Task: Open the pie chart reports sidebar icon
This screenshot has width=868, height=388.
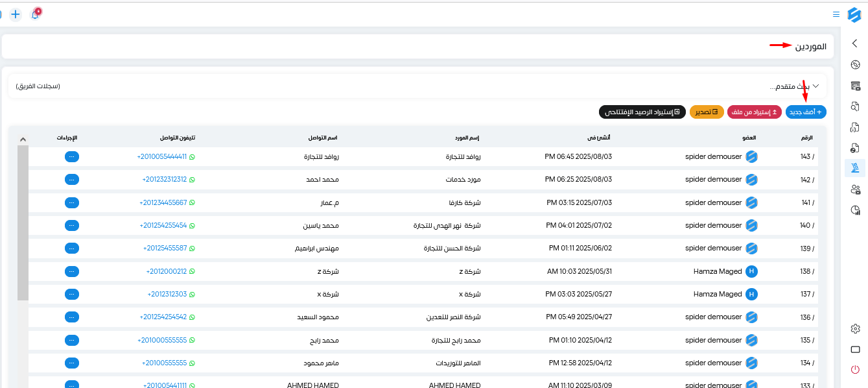Action: point(855,210)
